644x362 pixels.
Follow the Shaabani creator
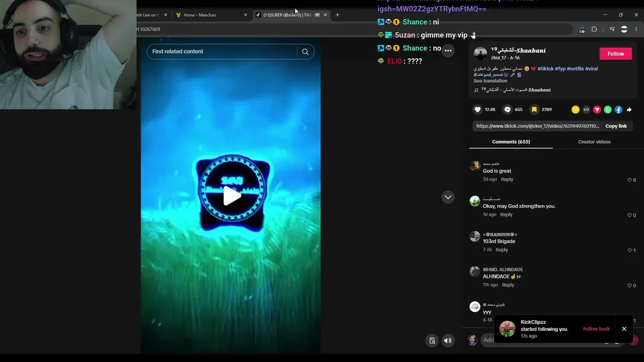pyautogui.click(x=615, y=54)
